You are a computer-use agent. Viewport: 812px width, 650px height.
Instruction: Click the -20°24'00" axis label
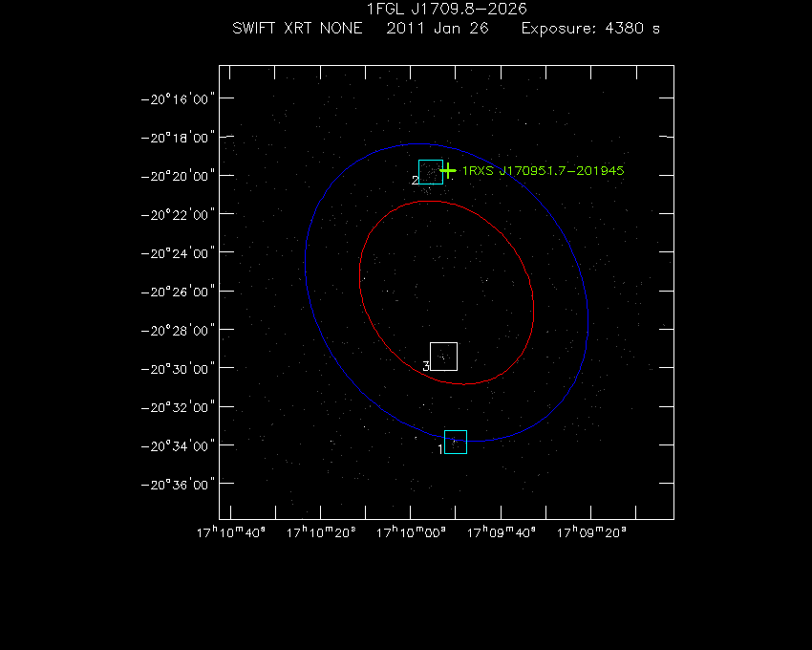click(178, 253)
